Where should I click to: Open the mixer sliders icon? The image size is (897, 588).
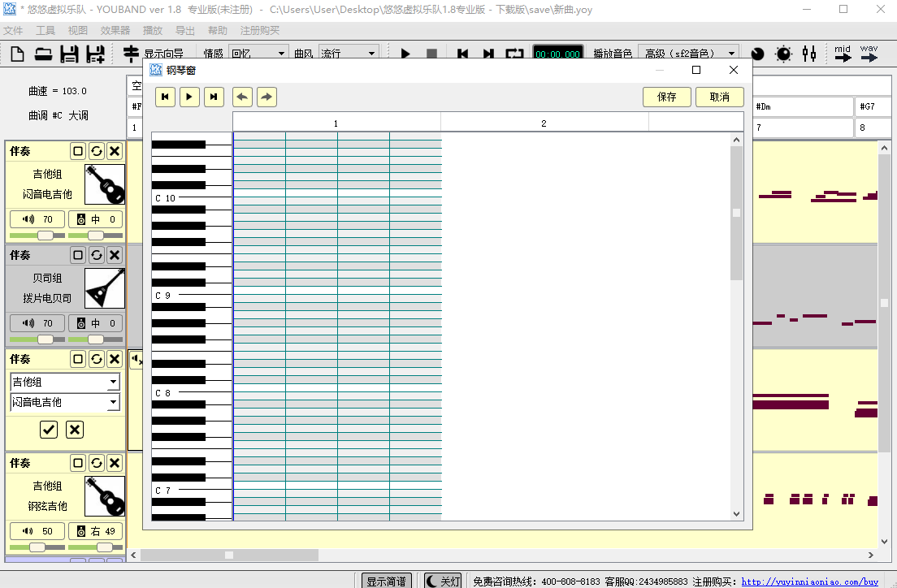(x=808, y=54)
